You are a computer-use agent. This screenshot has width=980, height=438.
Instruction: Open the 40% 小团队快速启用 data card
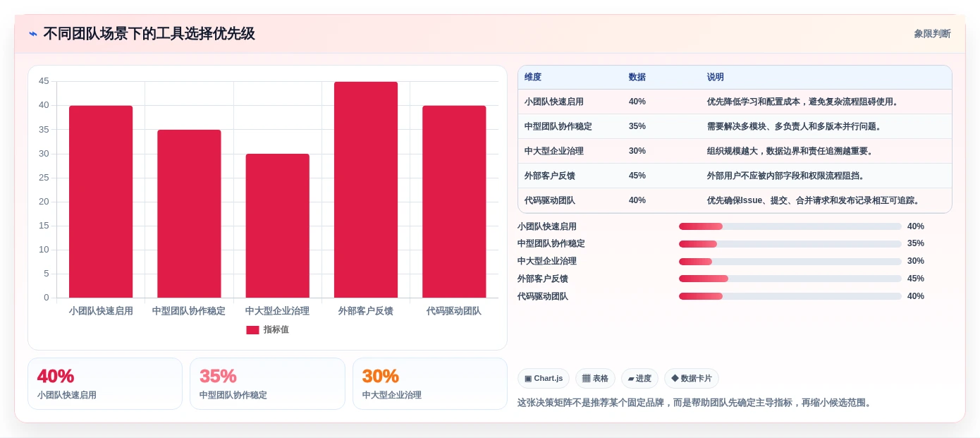coord(105,384)
